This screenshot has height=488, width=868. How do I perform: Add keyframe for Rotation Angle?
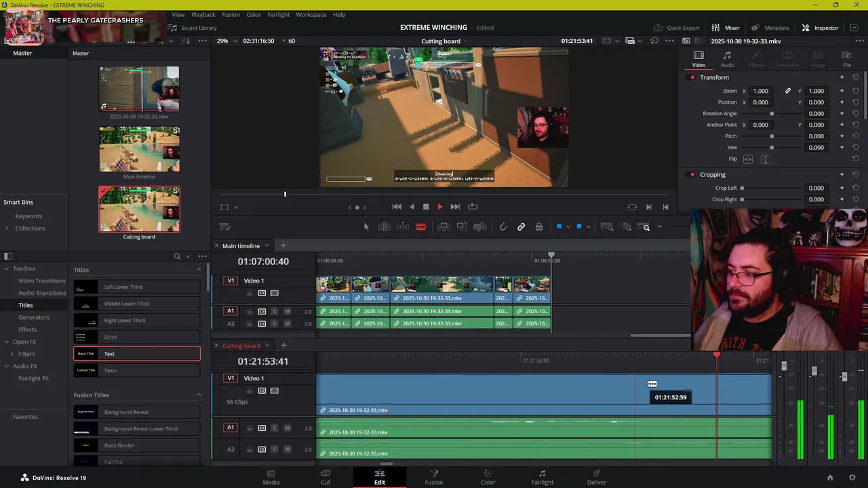(x=842, y=113)
